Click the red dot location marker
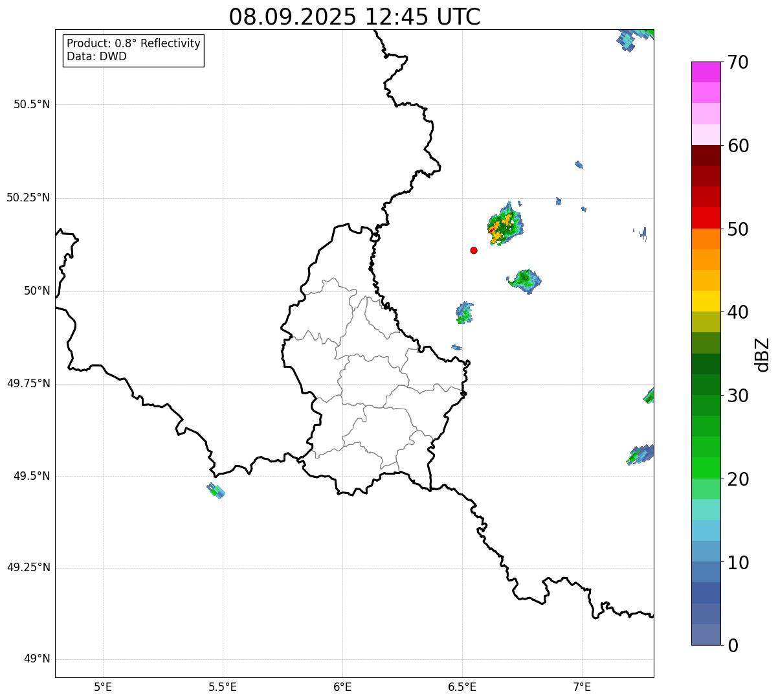The width and height of the screenshot is (778, 700). pyautogui.click(x=474, y=251)
